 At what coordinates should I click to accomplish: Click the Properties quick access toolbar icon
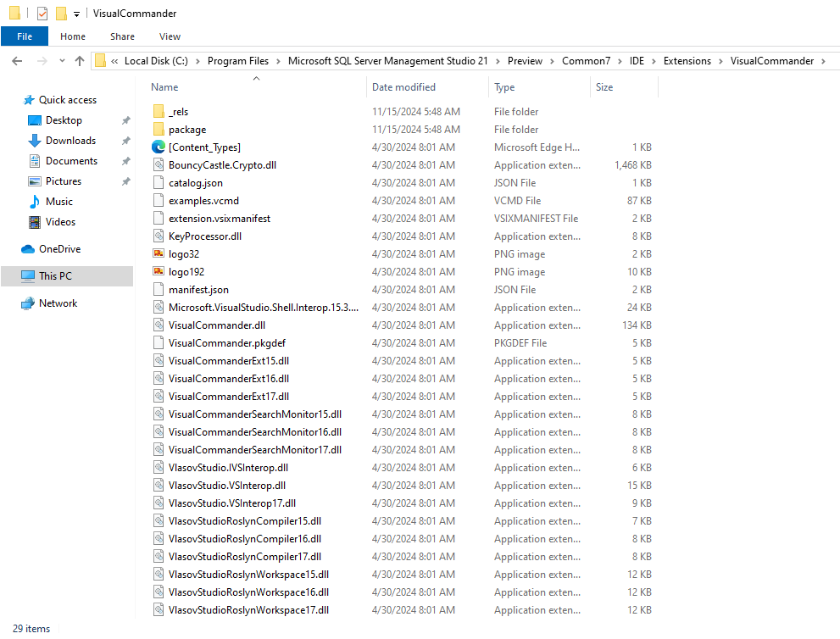coord(42,14)
